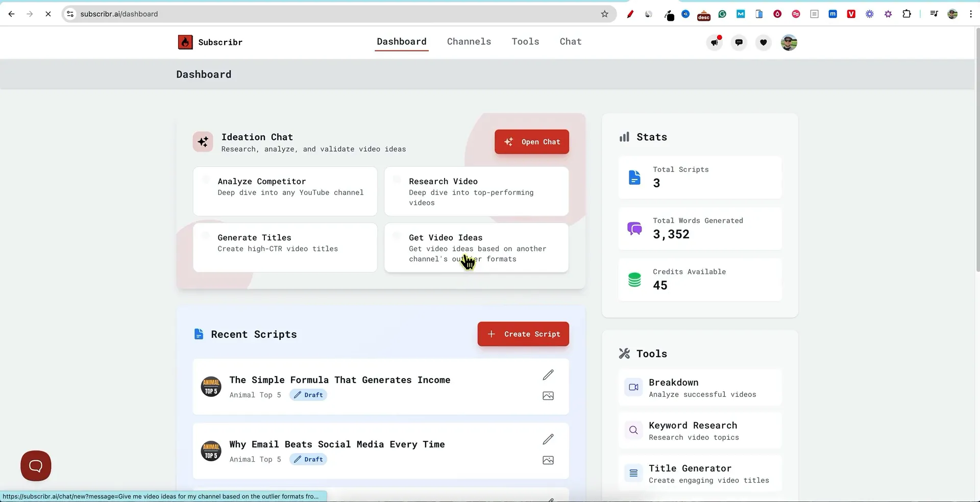Click the Credits Available value 45
Viewport: 980px width, 502px height.
(660, 285)
